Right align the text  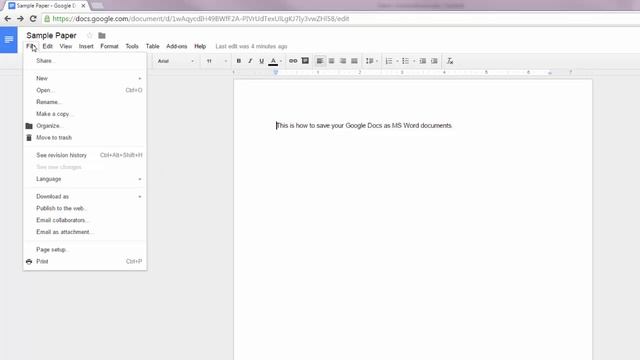point(343,61)
